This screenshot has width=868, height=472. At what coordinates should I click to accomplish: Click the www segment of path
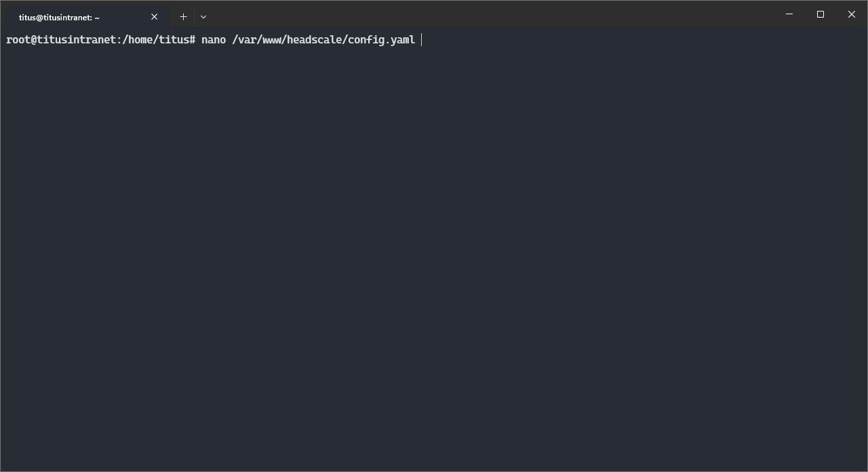[271, 40]
